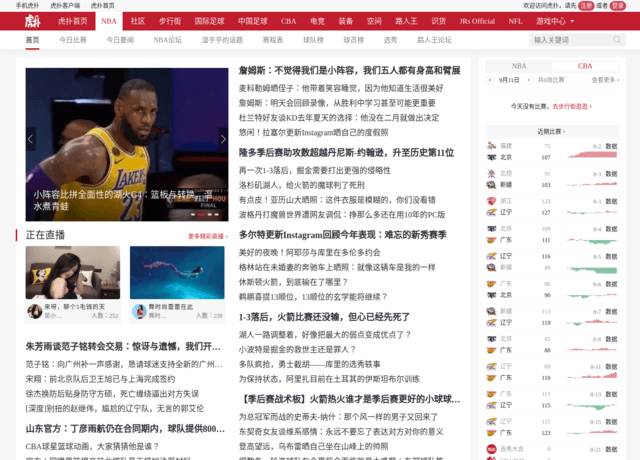Open the NFL navbar item
640x460 pixels.
pyautogui.click(x=516, y=21)
